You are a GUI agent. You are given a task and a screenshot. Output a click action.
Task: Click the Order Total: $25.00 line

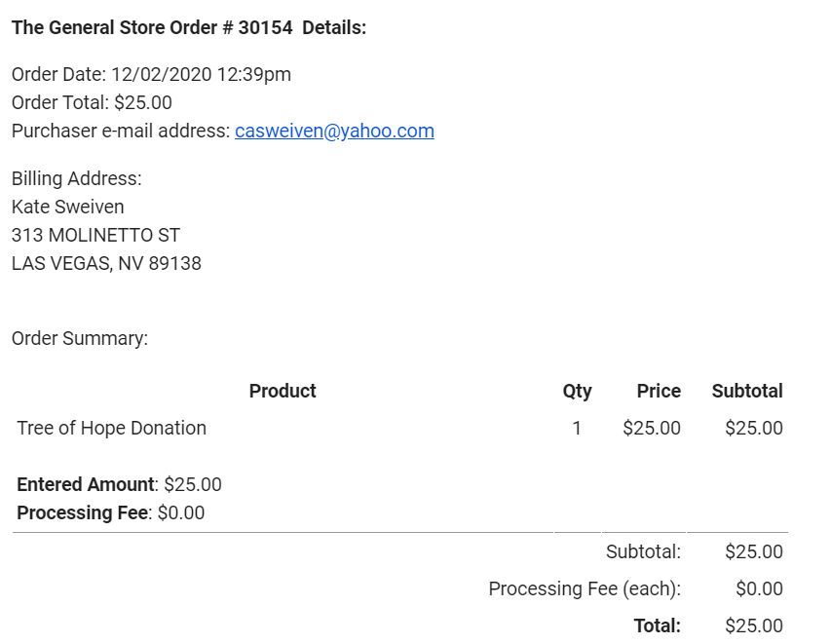click(x=92, y=102)
